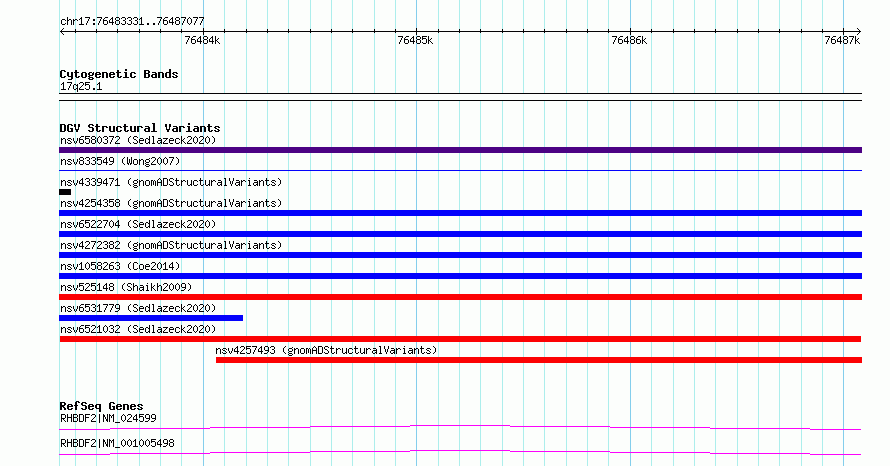Click the left arrowhead of the ruler
Viewport: 890px width, 466px height.
[x=62, y=32]
